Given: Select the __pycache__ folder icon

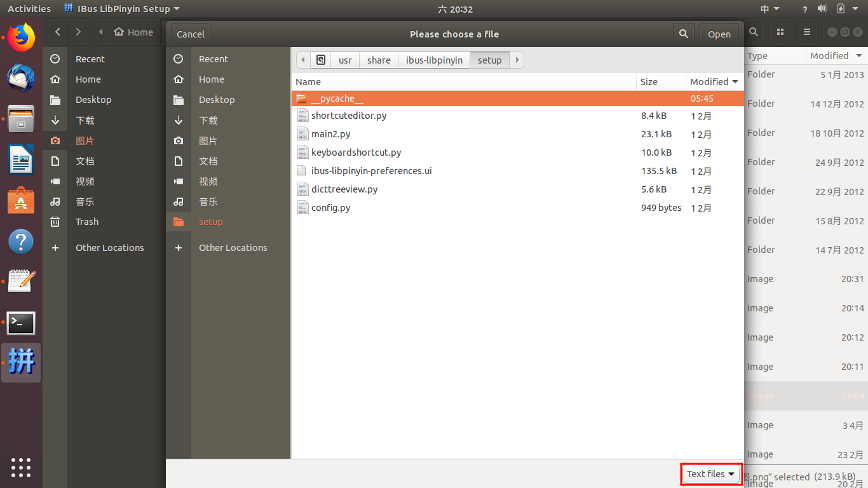Looking at the screenshot, I should click(x=301, y=98).
